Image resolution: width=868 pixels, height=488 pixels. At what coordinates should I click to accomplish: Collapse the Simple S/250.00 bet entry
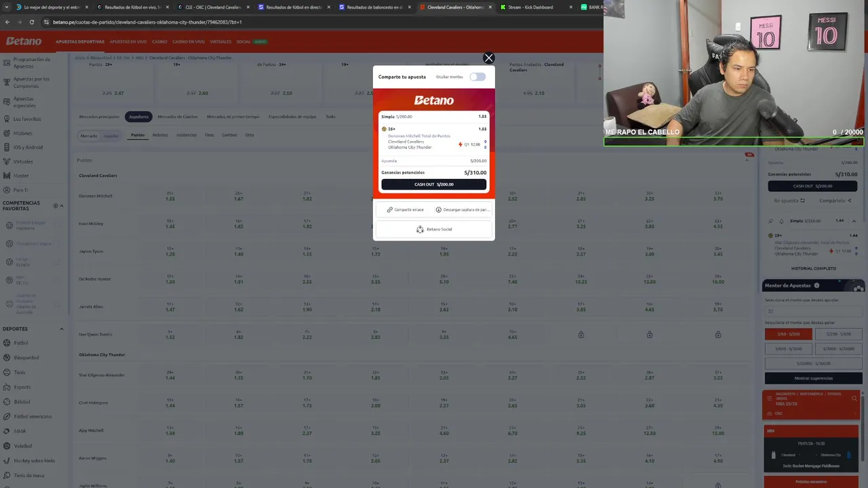coord(854,221)
